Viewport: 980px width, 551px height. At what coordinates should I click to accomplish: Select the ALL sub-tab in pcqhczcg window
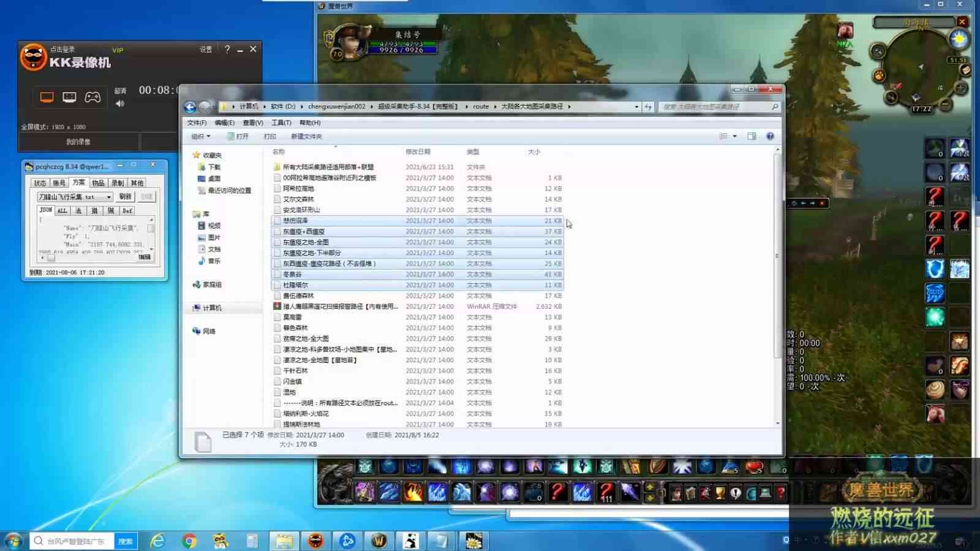pyautogui.click(x=62, y=210)
